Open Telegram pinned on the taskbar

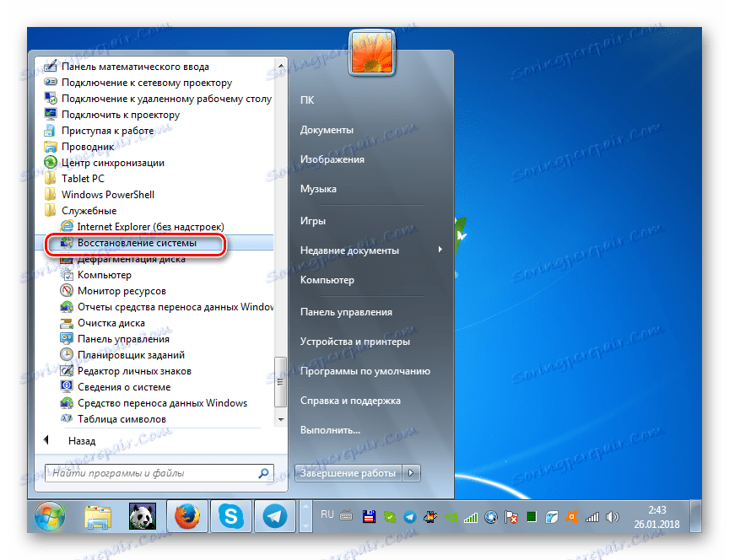tap(275, 517)
